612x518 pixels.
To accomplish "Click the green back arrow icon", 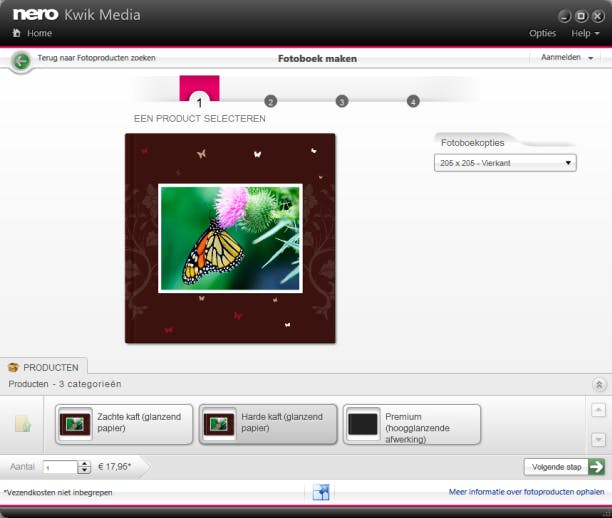I will [x=21, y=61].
